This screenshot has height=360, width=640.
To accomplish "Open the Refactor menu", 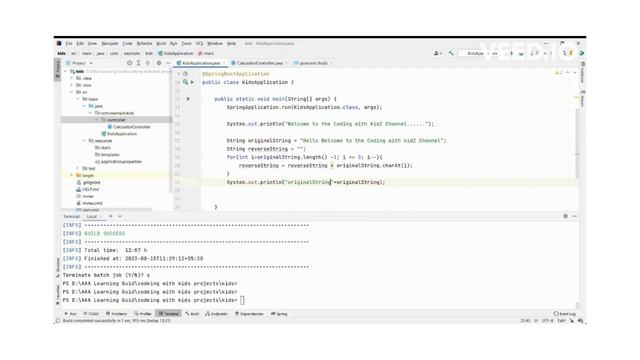I will [x=144, y=43].
